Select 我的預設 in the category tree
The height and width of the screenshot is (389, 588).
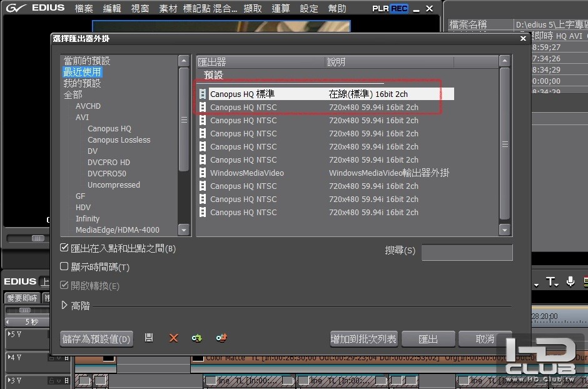click(x=82, y=83)
